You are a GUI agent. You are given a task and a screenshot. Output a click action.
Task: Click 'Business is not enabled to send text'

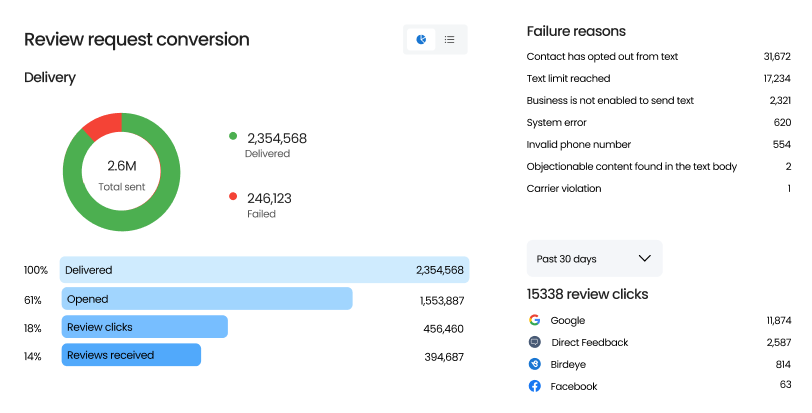610,100
